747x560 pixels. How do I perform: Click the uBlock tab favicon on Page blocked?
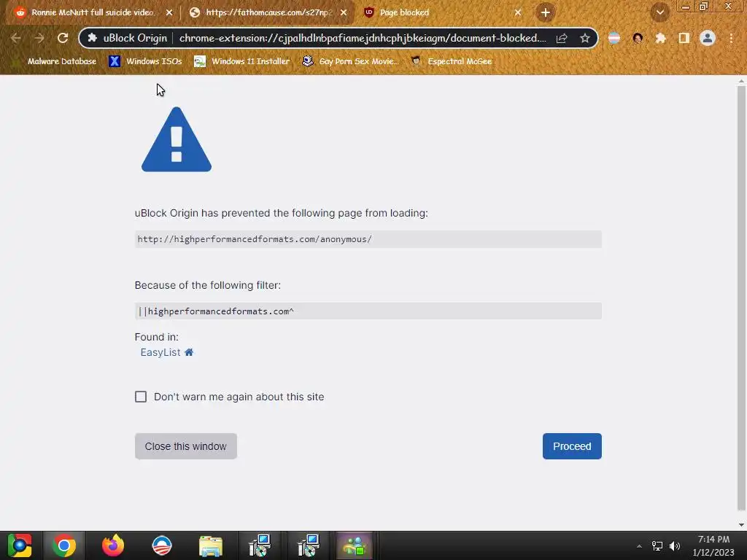(368, 12)
